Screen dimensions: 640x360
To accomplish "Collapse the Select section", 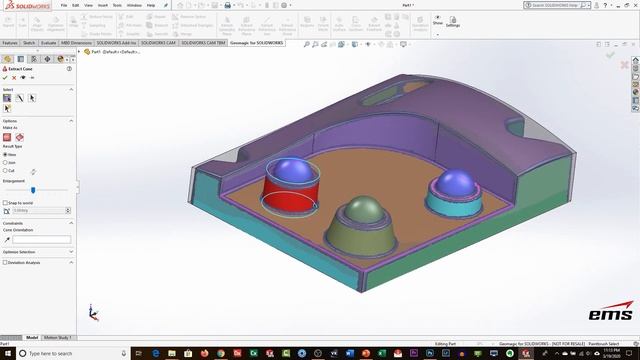I will tap(71, 89).
